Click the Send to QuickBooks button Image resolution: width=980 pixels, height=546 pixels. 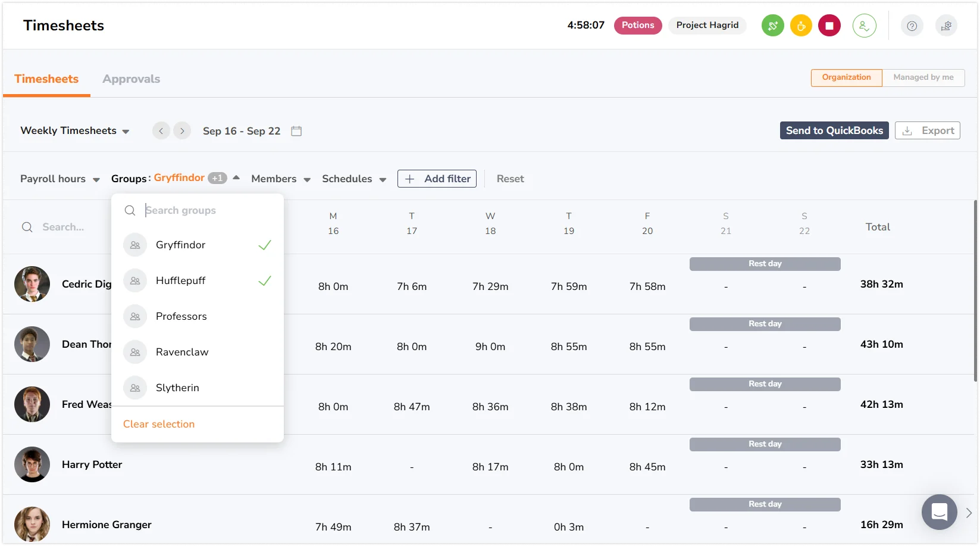point(834,130)
